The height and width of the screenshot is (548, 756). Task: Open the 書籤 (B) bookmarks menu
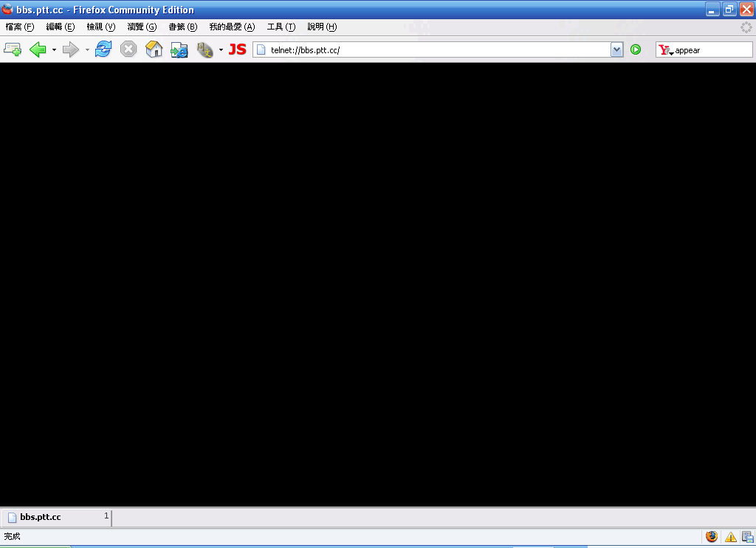coord(183,27)
